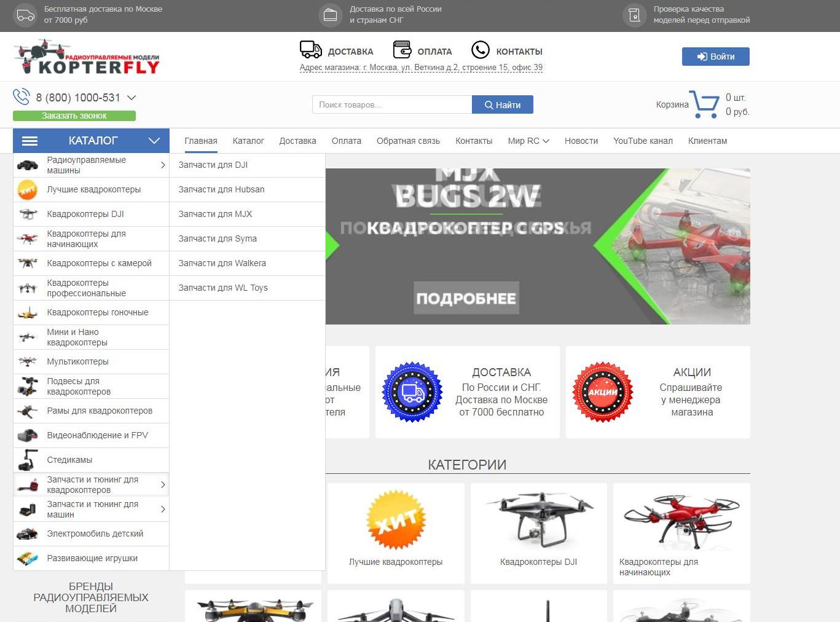Click the radio-controlled car category icon

[28, 165]
